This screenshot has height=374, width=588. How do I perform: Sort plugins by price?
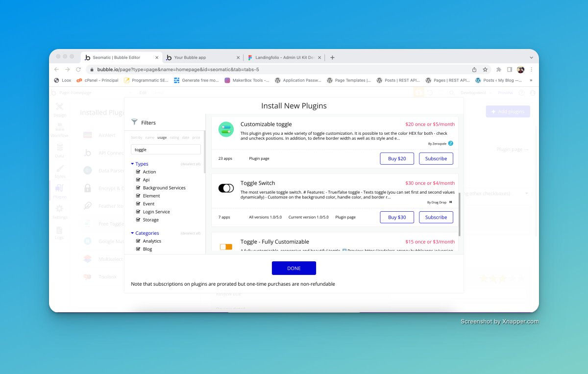[x=196, y=138]
